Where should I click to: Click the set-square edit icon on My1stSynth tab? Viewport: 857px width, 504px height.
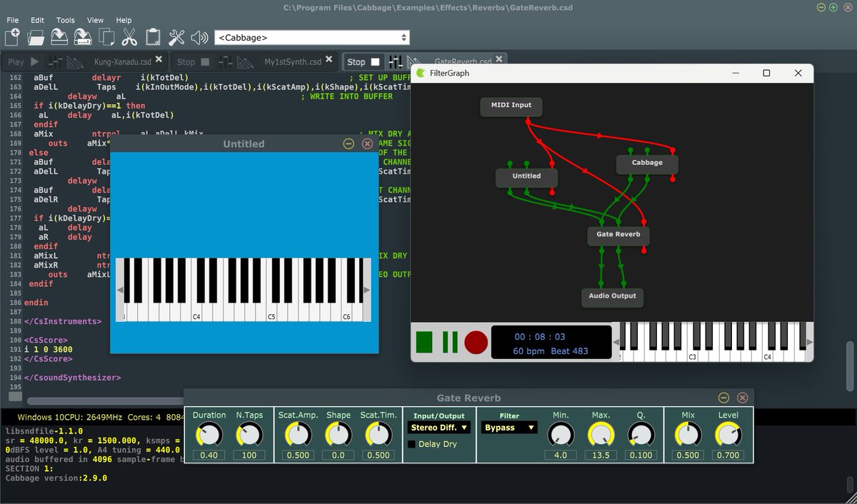[x=246, y=62]
